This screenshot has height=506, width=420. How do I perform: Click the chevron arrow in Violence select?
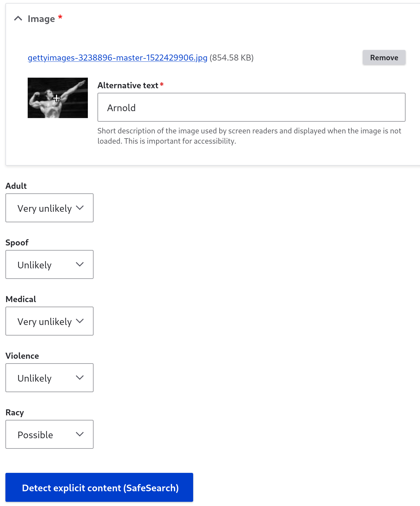(x=80, y=378)
